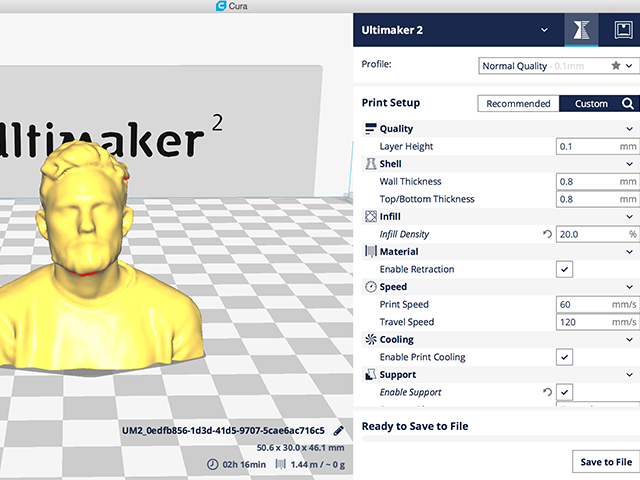
Task: Click the Wall Thickness input field
Action: [x=598, y=181]
